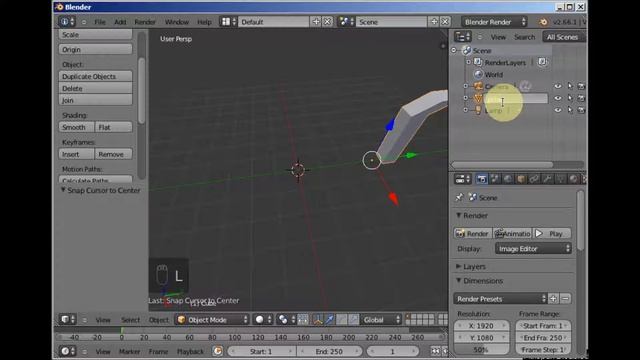The height and width of the screenshot is (360, 640).
Task: Select the translate manipulator arrow icon
Action: pos(330,320)
